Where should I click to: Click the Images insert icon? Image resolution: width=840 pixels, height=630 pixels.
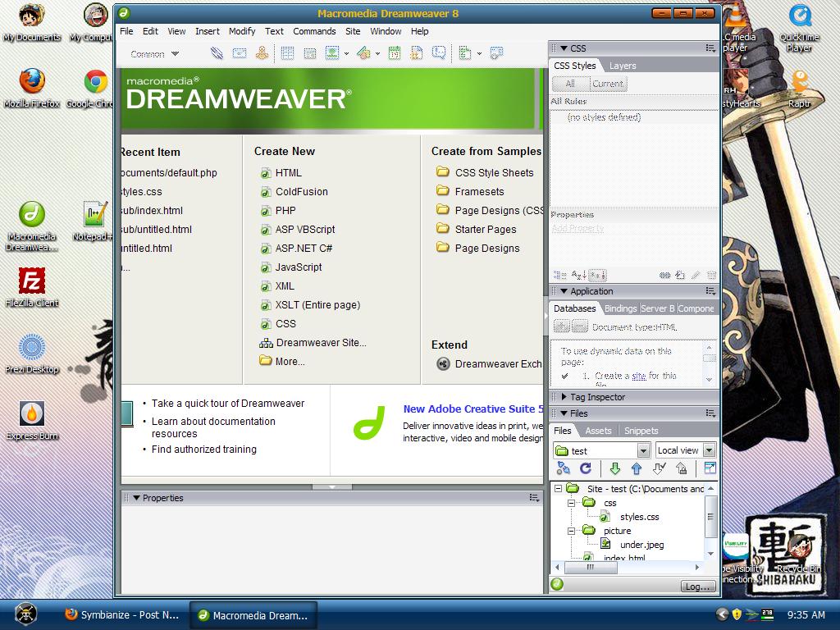(x=332, y=53)
